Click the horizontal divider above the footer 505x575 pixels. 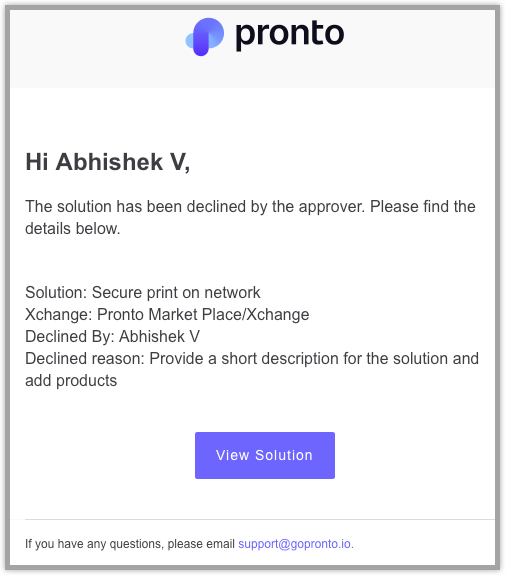[x=260, y=519]
